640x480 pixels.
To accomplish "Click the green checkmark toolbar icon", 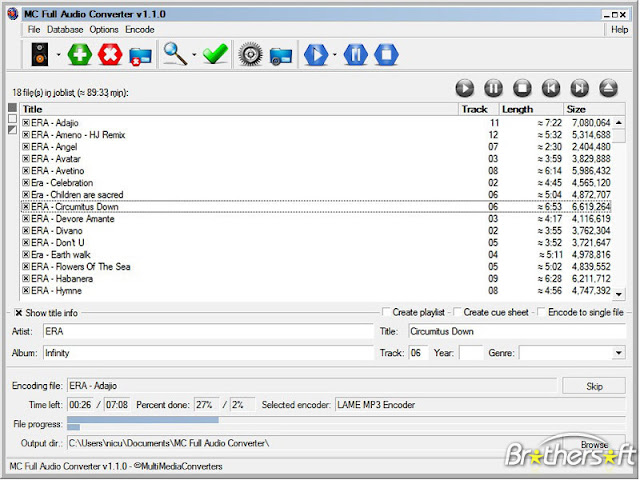I will (x=216, y=54).
